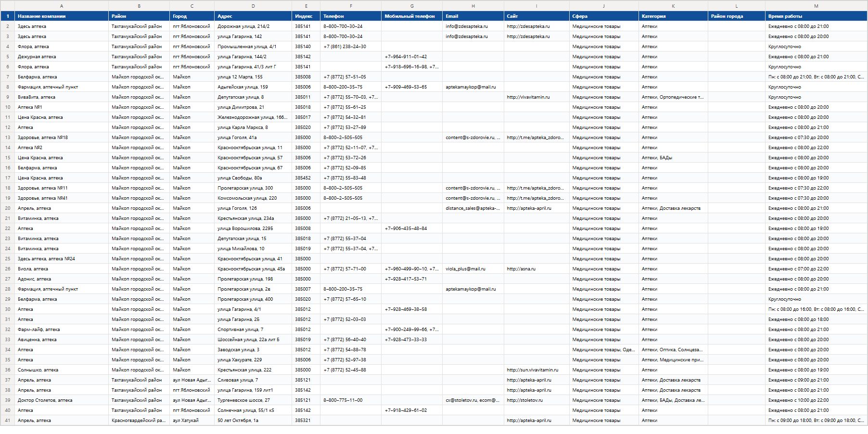Select the 'Район города' header cell
This screenshot has width=868, height=434.
point(736,16)
